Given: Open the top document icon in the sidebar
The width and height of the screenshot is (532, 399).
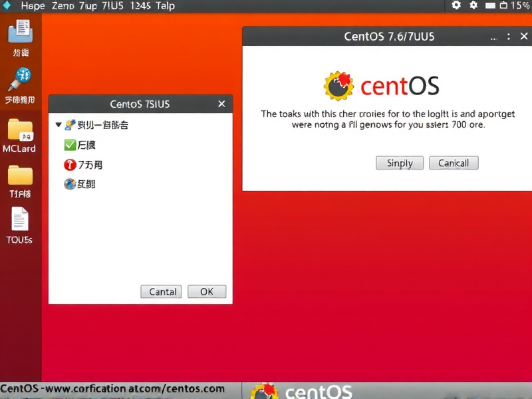Looking at the screenshot, I should click(x=19, y=32).
